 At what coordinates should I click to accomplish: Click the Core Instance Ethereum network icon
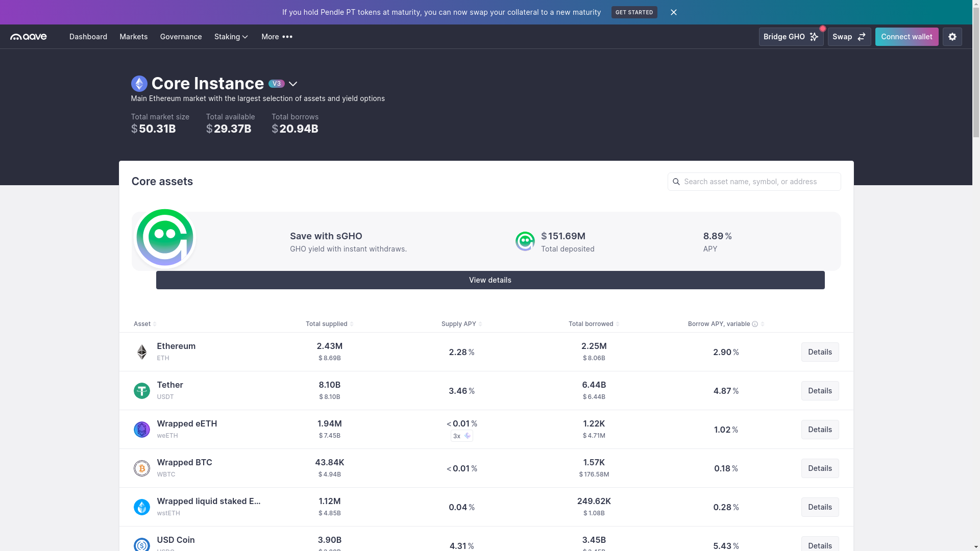click(139, 84)
